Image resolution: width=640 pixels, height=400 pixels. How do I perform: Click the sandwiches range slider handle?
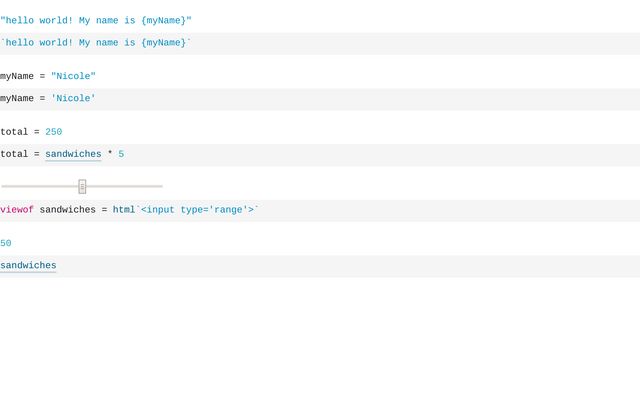pyautogui.click(x=82, y=186)
